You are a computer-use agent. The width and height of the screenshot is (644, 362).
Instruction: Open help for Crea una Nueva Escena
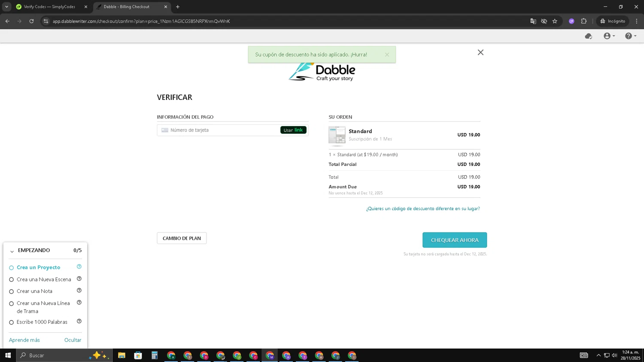click(79, 279)
